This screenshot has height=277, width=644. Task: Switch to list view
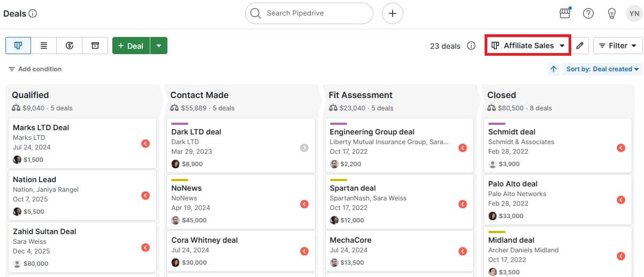pos(44,46)
